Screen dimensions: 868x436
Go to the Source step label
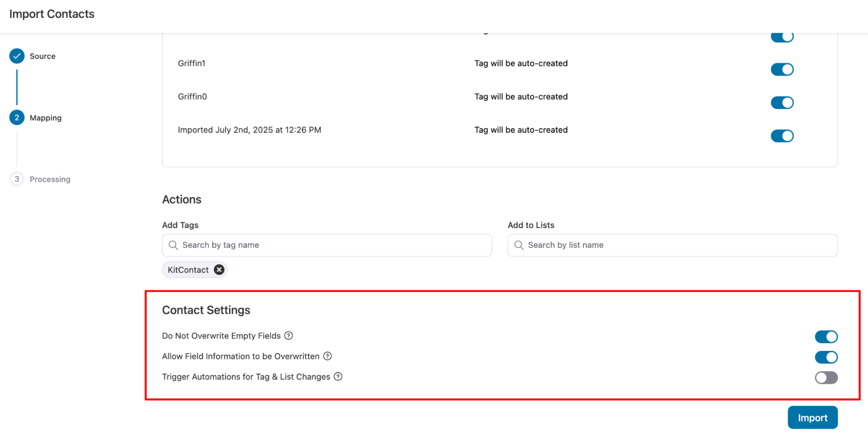click(43, 56)
